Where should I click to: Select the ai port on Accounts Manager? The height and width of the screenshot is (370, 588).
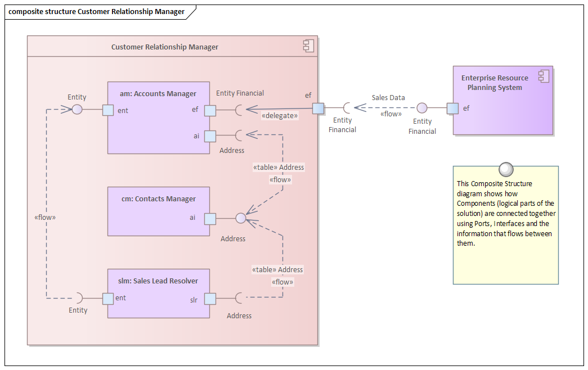[x=210, y=136]
